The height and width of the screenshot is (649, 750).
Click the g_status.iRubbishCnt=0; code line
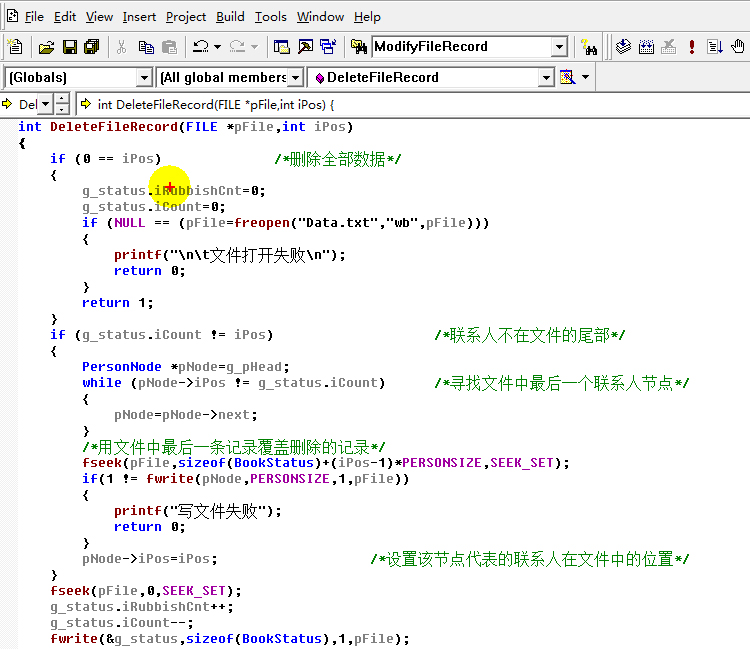(x=174, y=190)
